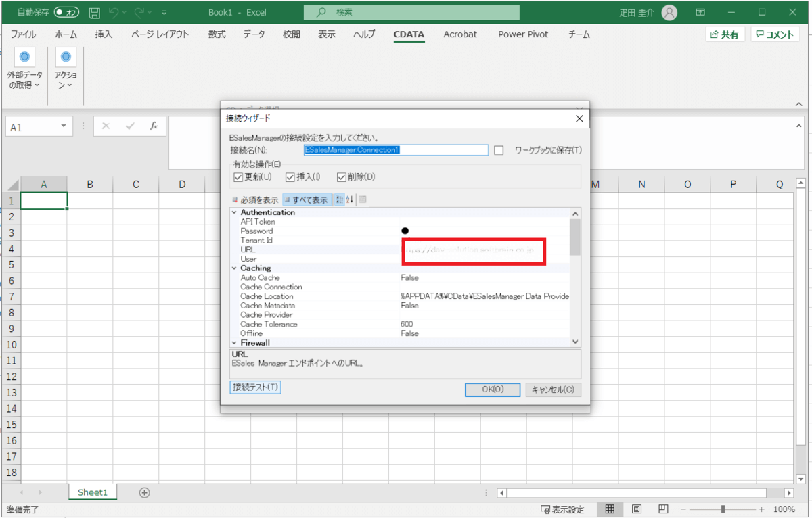Collapse the Authentication property group
Image resolution: width=812 pixels, height=518 pixels.
point(234,212)
